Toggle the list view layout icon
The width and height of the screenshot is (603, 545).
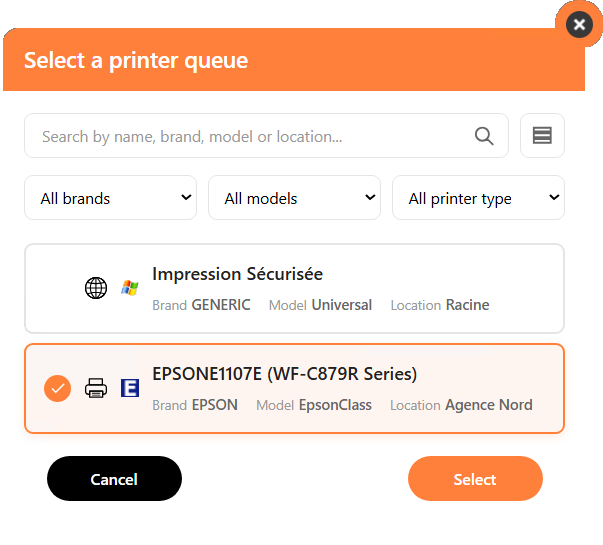click(542, 136)
